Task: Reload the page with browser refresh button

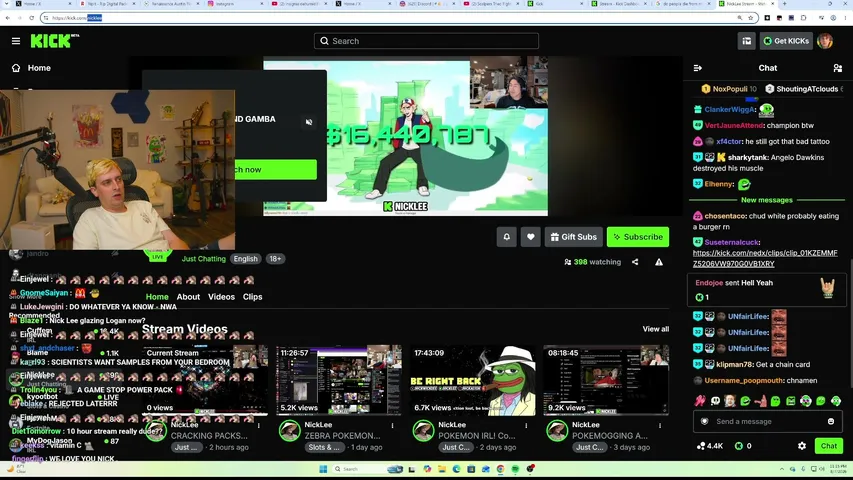Action: pos(31,18)
